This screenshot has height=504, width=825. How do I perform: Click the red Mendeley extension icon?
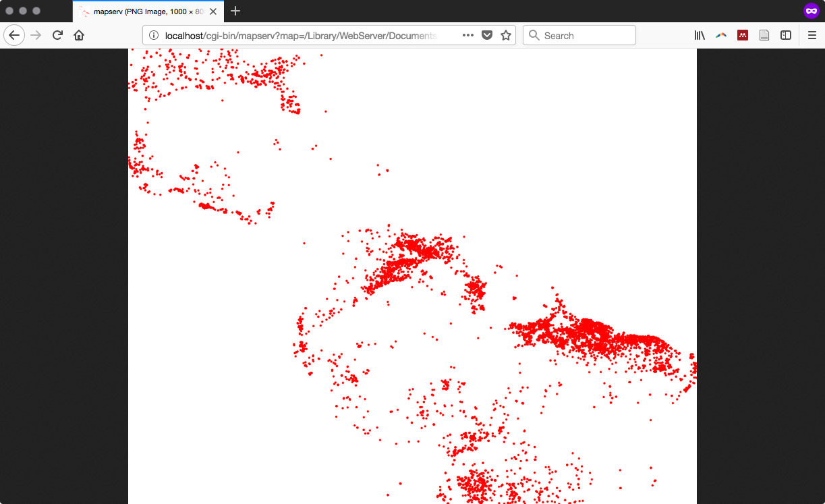pyautogui.click(x=743, y=35)
